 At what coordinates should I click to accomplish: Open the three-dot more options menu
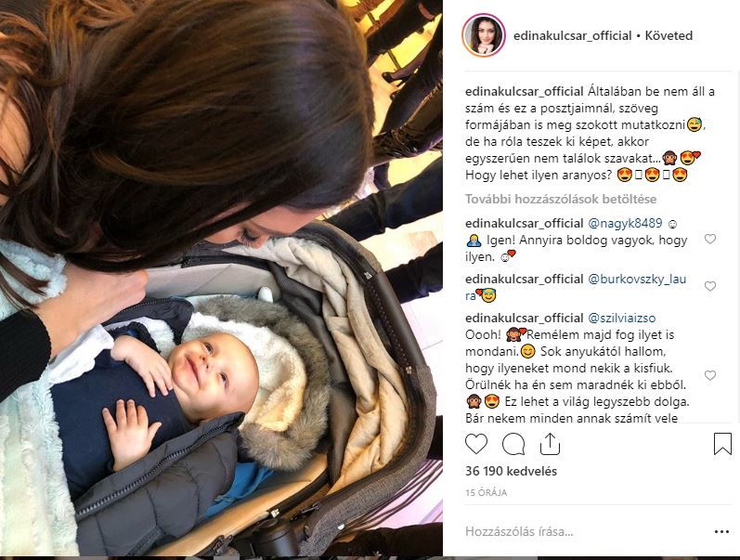[721, 531]
